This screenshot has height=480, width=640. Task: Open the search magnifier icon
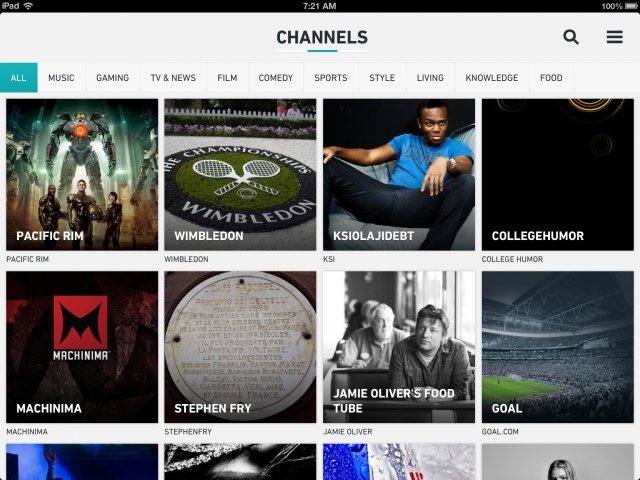point(571,37)
